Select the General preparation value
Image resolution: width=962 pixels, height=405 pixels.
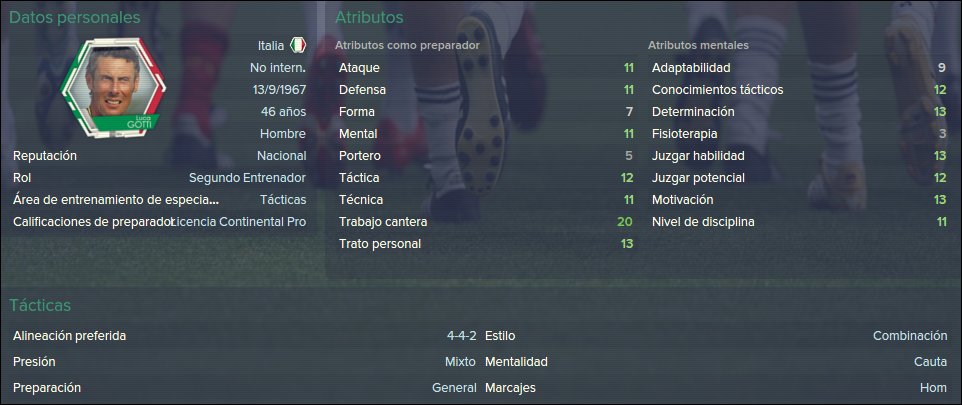(454, 388)
